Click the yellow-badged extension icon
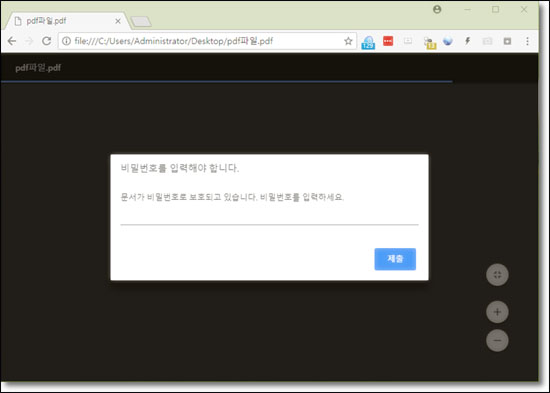The height and width of the screenshot is (393, 550). click(430, 43)
